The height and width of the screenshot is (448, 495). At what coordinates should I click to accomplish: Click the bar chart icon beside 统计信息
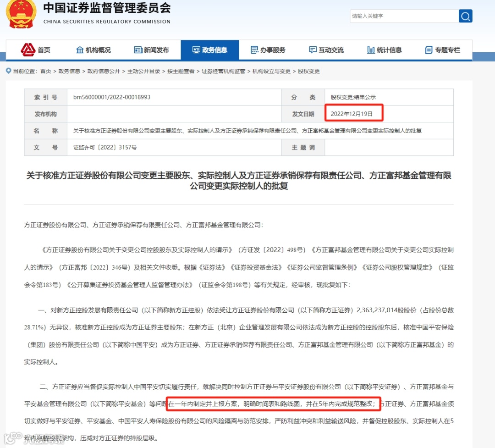click(371, 50)
